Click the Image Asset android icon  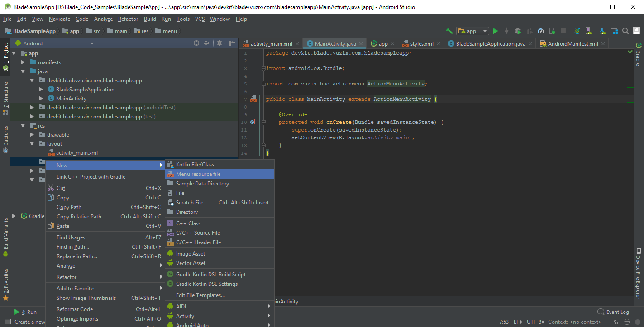point(171,253)
